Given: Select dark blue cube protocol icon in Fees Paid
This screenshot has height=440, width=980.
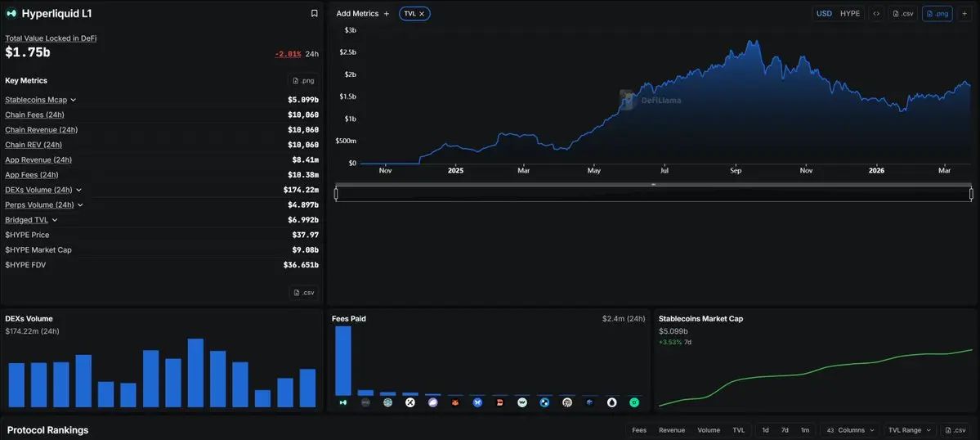Looking at the screenshot, I should coord(590,403).
